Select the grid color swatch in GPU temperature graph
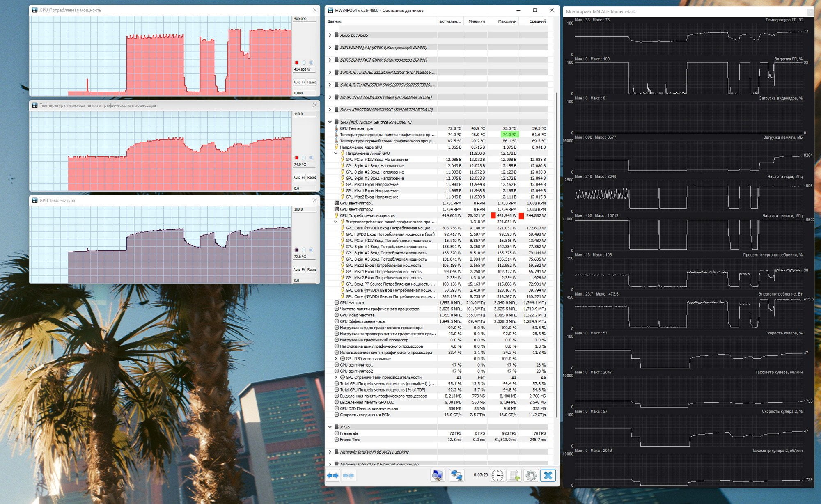 tap(311, 250)
